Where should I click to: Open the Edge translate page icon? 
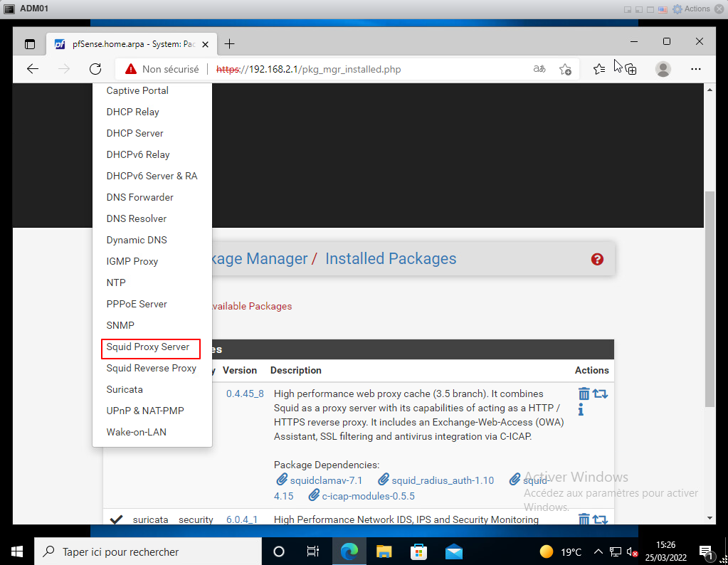click(x=539, y=69)
